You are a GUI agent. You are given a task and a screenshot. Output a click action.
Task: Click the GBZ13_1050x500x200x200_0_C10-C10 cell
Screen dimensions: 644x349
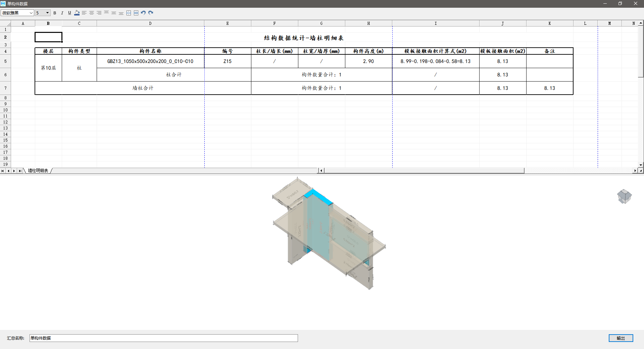tap(150, 61)
